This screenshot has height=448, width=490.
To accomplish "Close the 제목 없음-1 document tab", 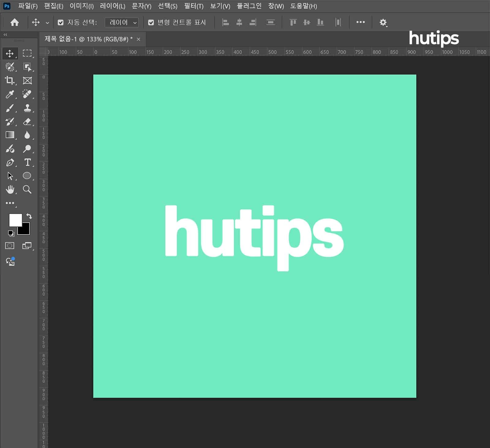I will click(138, 39).
